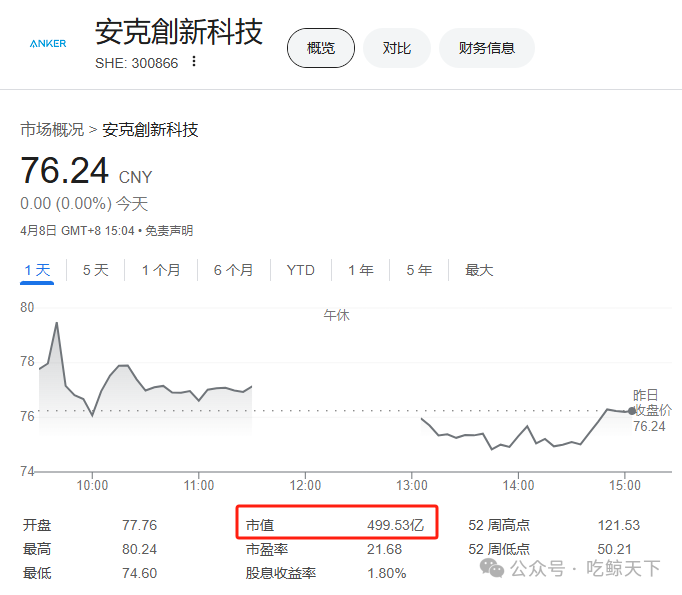
Task: Click the 最高 value 80.24
Action: tap(139, 549)
